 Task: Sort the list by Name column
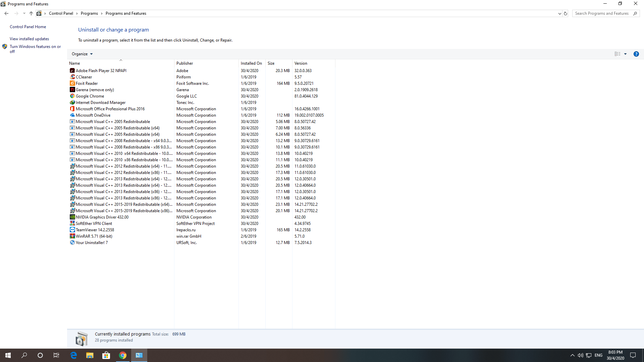121,63
